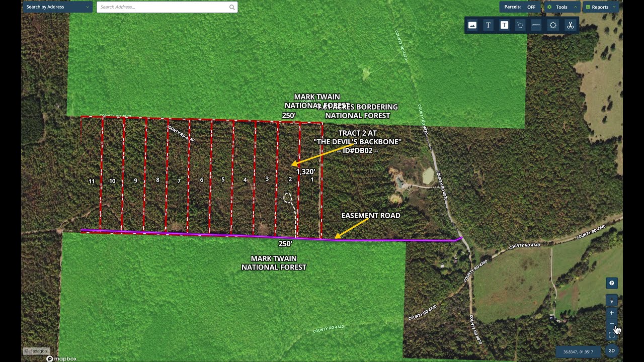Zoom out with the minus button
Screen dimensions: 644x362
tap(612, 324)
